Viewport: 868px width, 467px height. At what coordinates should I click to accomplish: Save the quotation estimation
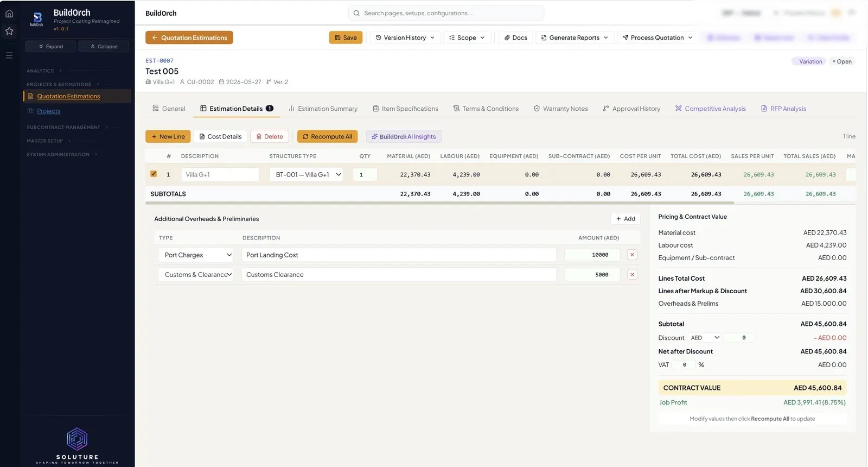pyautogui.click(x=346, y=37)
